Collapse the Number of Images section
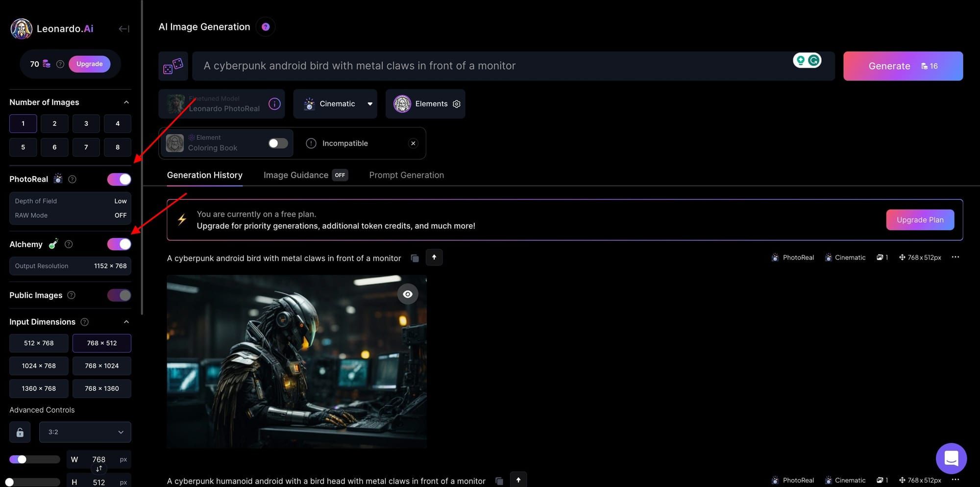 coord(126,102)
